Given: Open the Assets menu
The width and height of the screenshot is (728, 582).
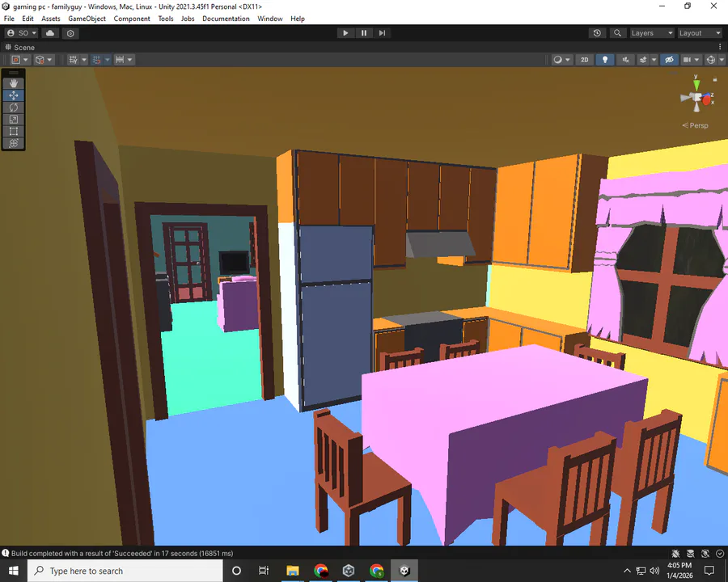Looking at the screenshot, I should tap(51, 19).
